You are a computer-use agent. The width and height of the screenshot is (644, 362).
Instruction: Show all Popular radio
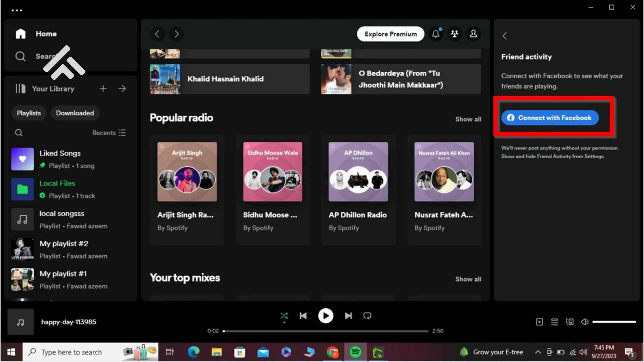click(x=468, y=119)
